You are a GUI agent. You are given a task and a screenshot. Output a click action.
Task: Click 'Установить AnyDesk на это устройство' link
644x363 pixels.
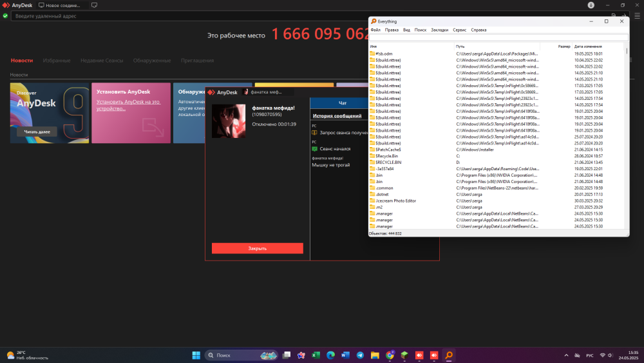[x=128, y=105]
